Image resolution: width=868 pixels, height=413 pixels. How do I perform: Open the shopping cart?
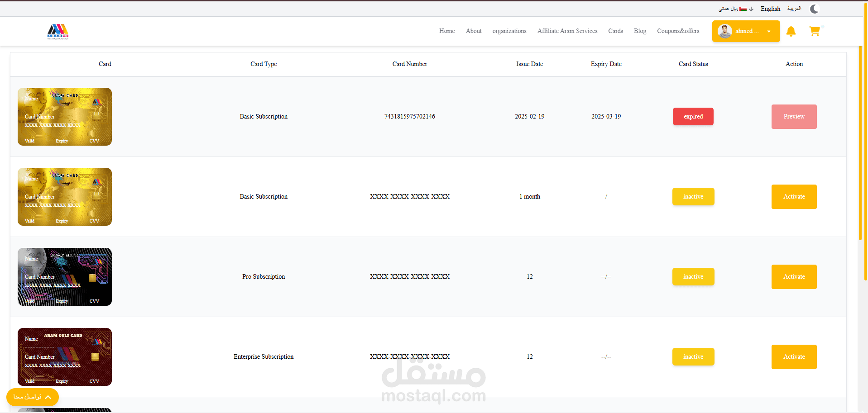point(815,31)
